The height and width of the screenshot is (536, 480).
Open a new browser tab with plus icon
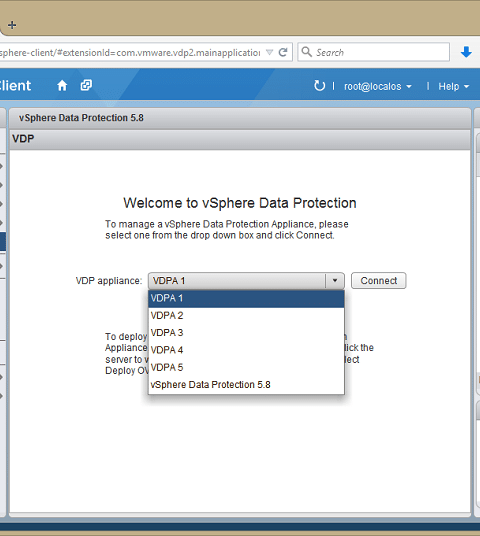coord(12,25)
